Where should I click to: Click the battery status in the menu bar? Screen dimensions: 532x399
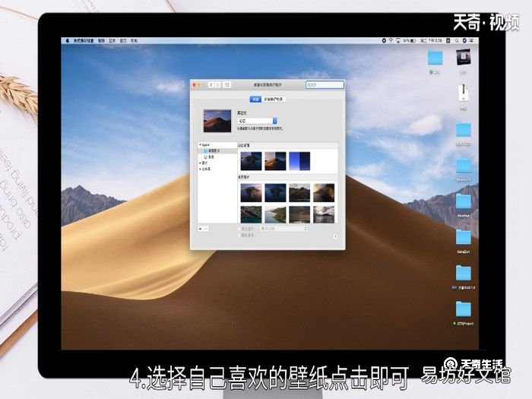410,40
